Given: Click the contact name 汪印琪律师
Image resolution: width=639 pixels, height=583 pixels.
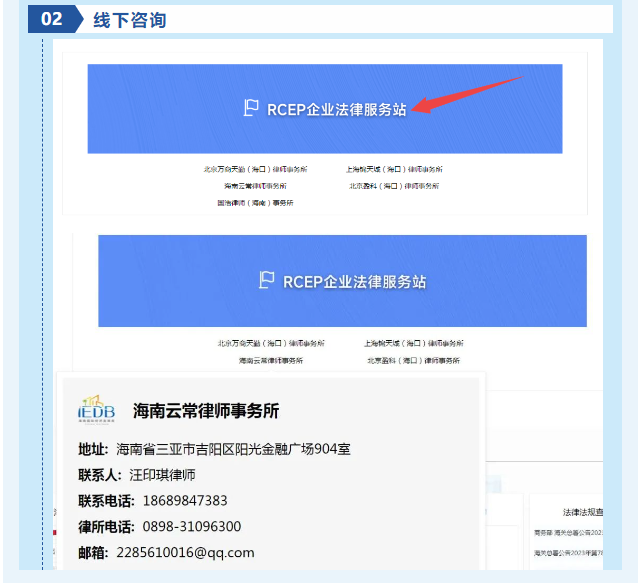Looking at the screenshot, I should click(162, 475).
